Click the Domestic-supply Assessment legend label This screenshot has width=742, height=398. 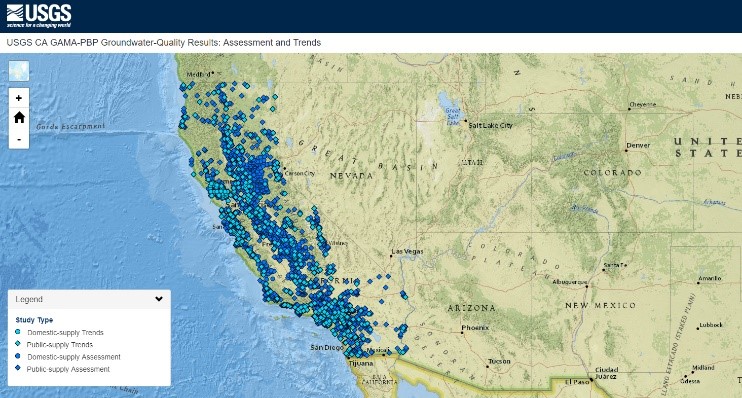[74, 357]
